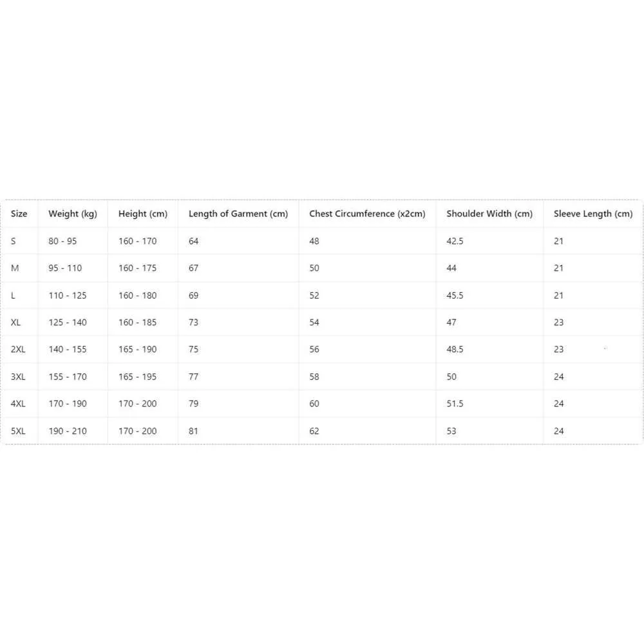The image size is (644, 644).
Task: Select shoulder width value 48.5
Action: 455,350
